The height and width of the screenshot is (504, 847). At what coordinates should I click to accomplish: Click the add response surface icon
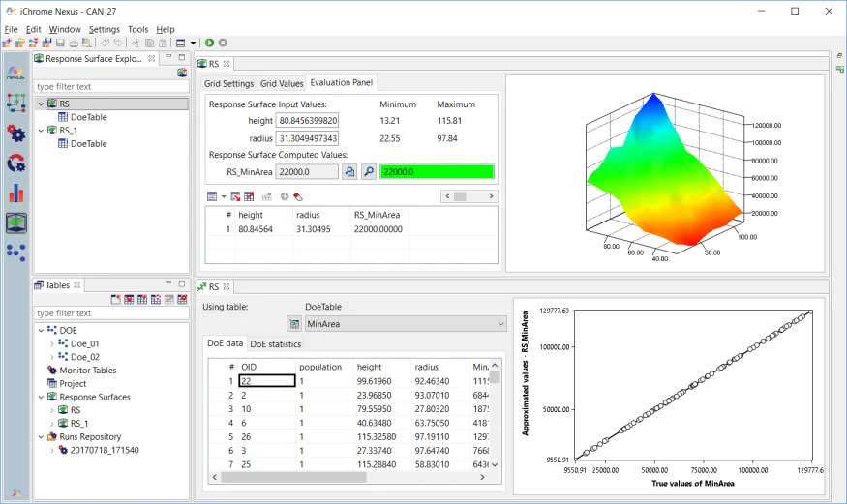coord(182,73)
